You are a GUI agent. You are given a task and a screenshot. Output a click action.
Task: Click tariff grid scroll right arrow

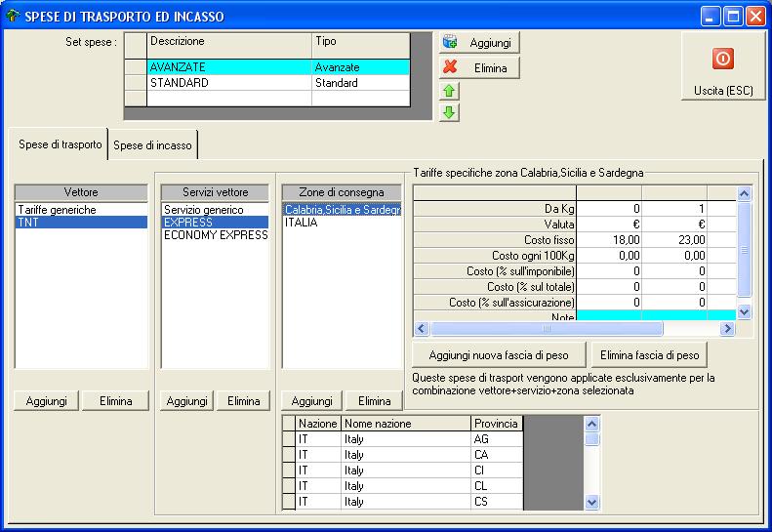[727, 329]
